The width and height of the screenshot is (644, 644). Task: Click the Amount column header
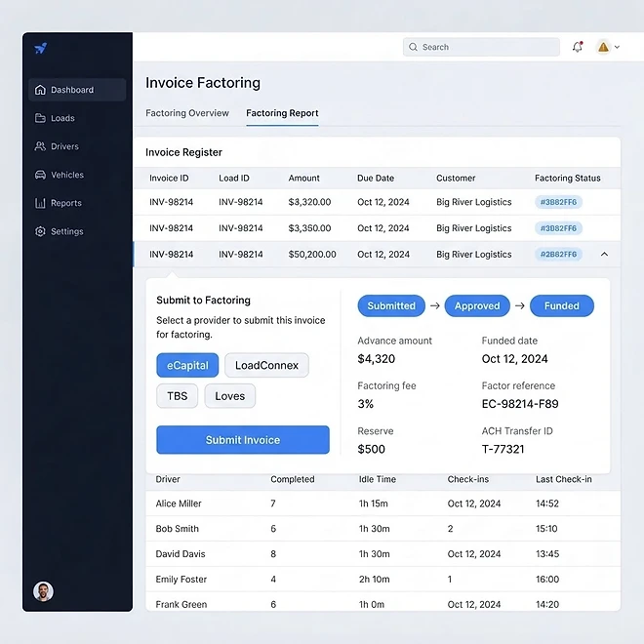point(303,178)
